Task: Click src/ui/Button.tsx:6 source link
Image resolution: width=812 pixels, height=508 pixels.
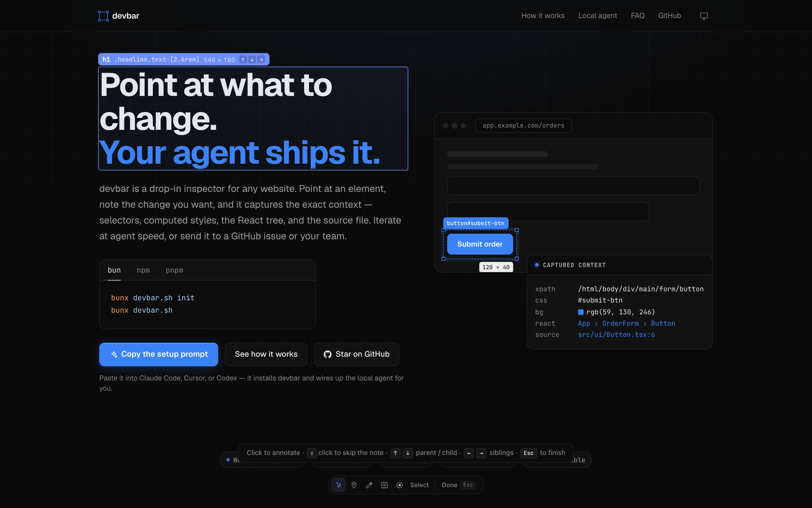Action: tap(616, 335)
